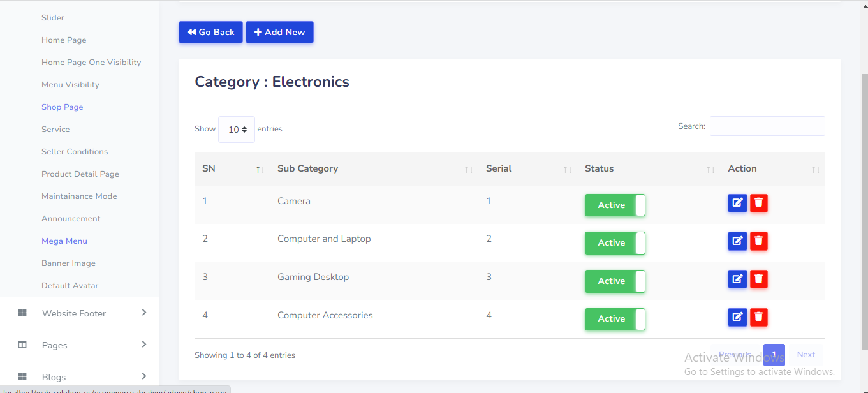Screen dimensions: 868x393
Task: Expand the Website Footer menu
Action: 74,313
